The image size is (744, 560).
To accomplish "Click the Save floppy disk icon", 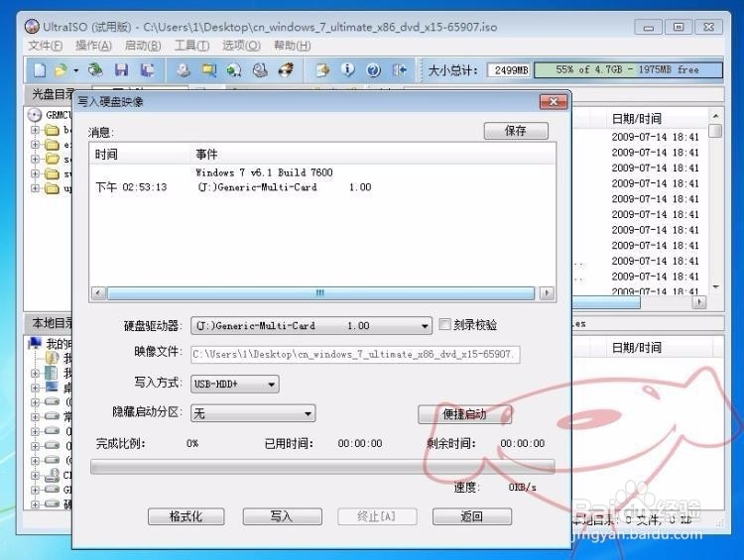I will click(121, 70).
